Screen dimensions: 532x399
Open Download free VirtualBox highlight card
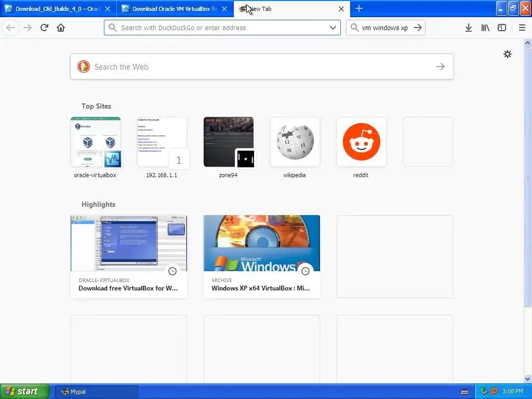[x=129, y=257]
